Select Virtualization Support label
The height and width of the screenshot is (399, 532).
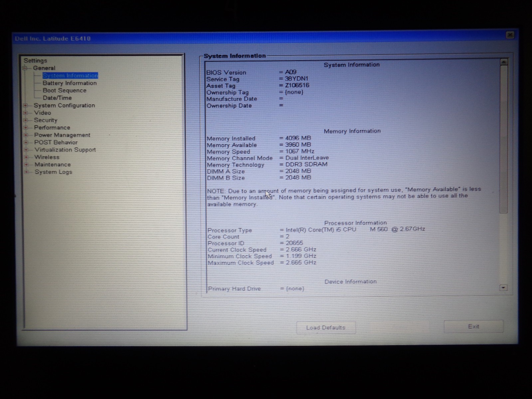65,150
